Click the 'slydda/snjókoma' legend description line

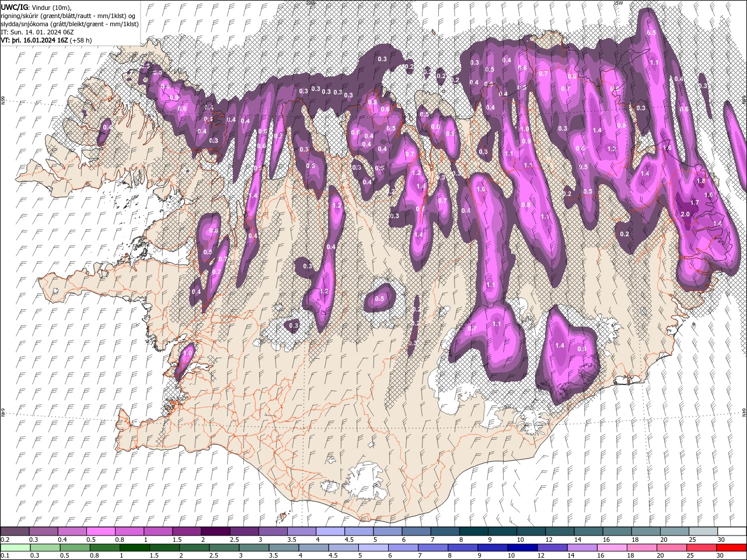click(x=69, y=24)
